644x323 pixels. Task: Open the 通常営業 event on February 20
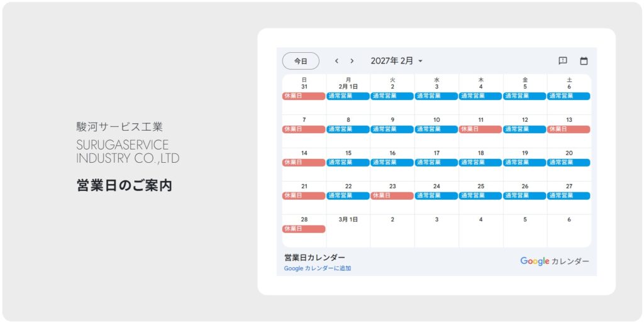click(x=569, y=162)
